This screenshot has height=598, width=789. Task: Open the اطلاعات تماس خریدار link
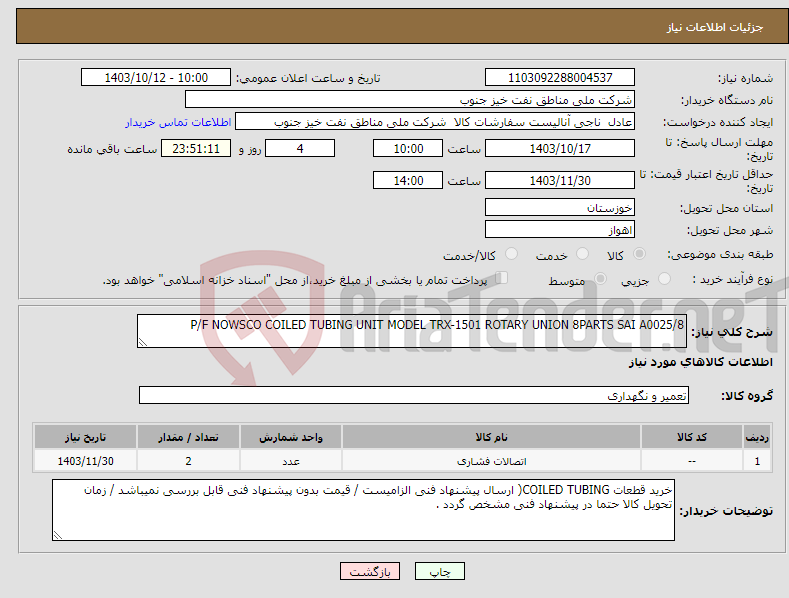point(178,122)
